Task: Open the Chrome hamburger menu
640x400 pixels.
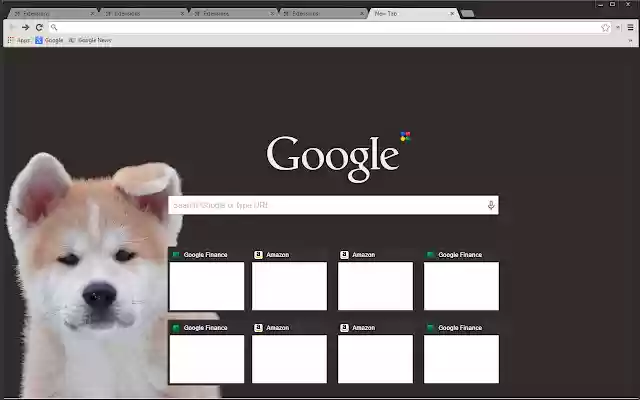Action: click(x=631, y=27)
